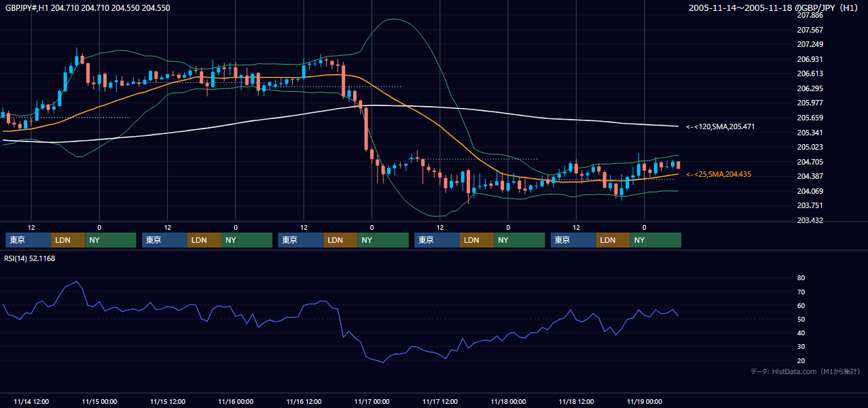Image resolution: width=868 pixels, height=408 pixels.
Task: Click price axis label 204.705
Action: [x=810, y=162]
